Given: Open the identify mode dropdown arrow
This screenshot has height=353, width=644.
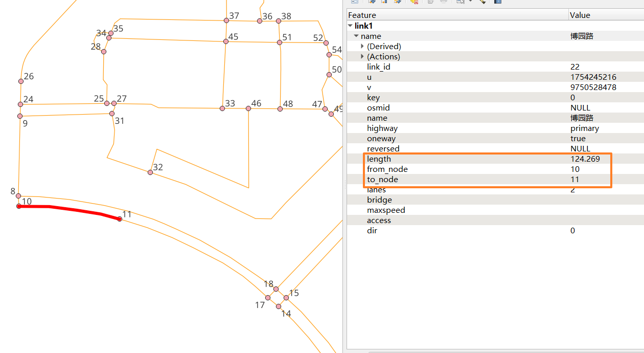Looking at the screenshot, I should [x=470, y=2].
